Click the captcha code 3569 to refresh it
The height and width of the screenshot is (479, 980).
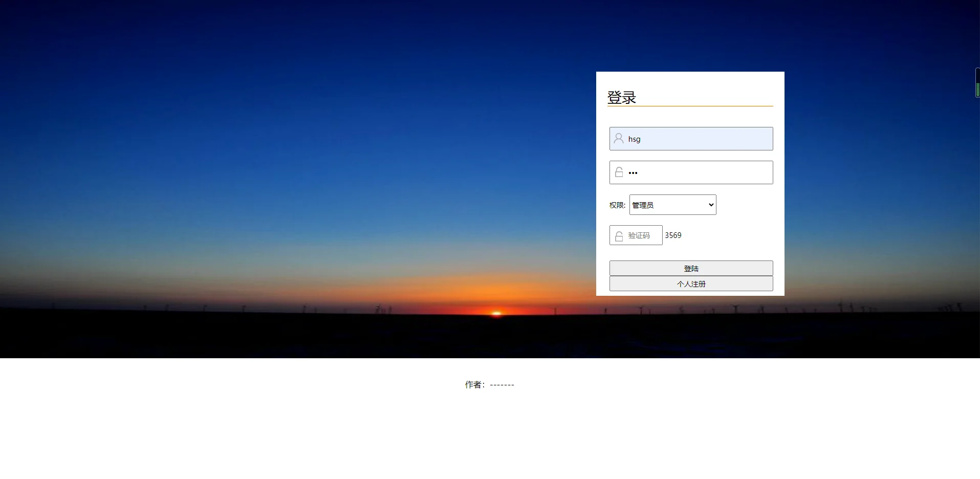(x=673, y=235)
